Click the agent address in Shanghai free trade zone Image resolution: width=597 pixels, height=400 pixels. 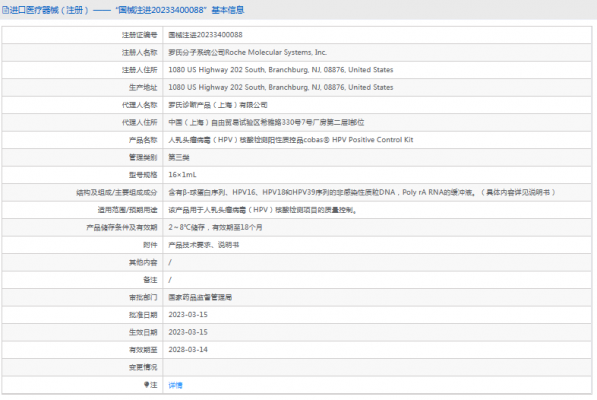[266, 122]
